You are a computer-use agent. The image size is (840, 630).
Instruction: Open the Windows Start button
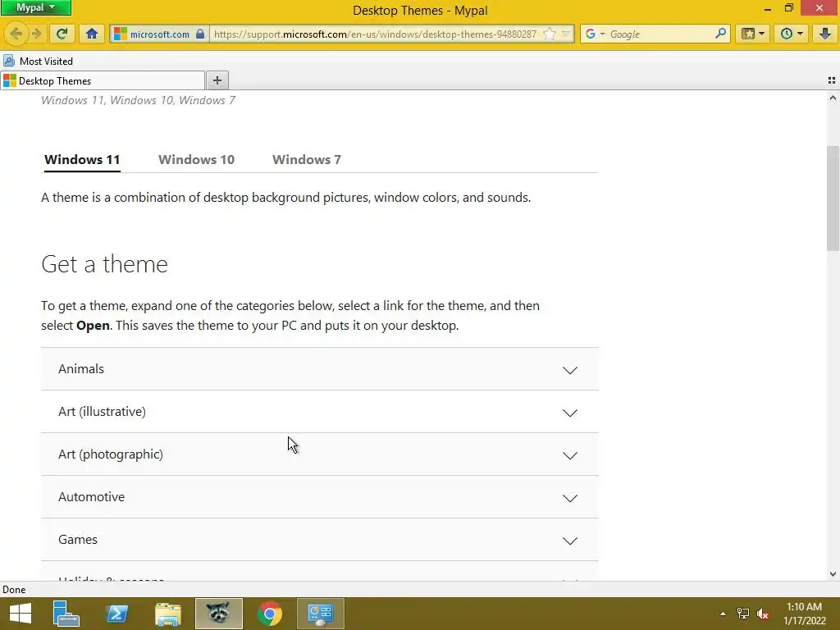tap(21, 614)
